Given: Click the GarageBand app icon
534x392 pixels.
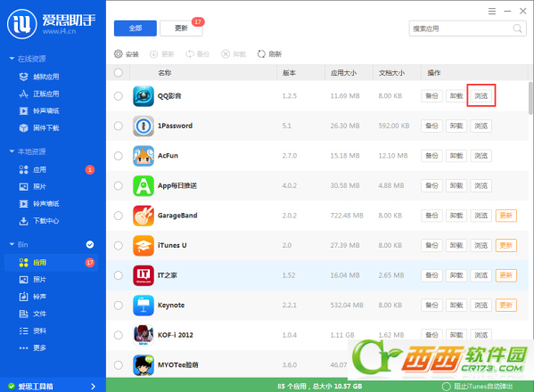Looking at the screenshot, I should click(143, 216).
